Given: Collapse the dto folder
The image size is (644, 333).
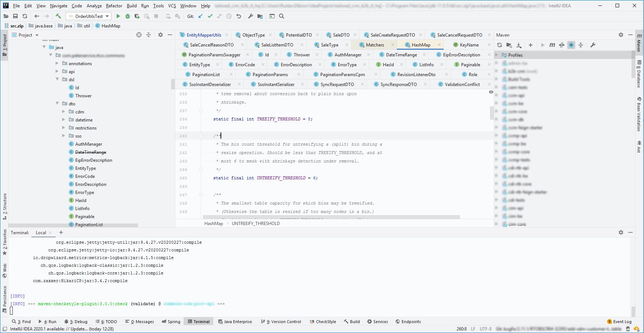Looking at the screenshot, I should 57,104.
